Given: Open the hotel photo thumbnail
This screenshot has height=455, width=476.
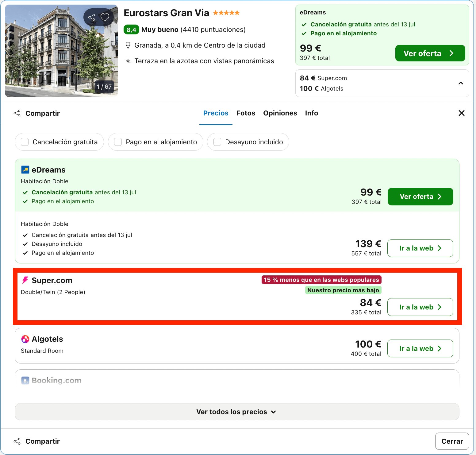Looking at the screenshot, I should [x=61, y=51].
